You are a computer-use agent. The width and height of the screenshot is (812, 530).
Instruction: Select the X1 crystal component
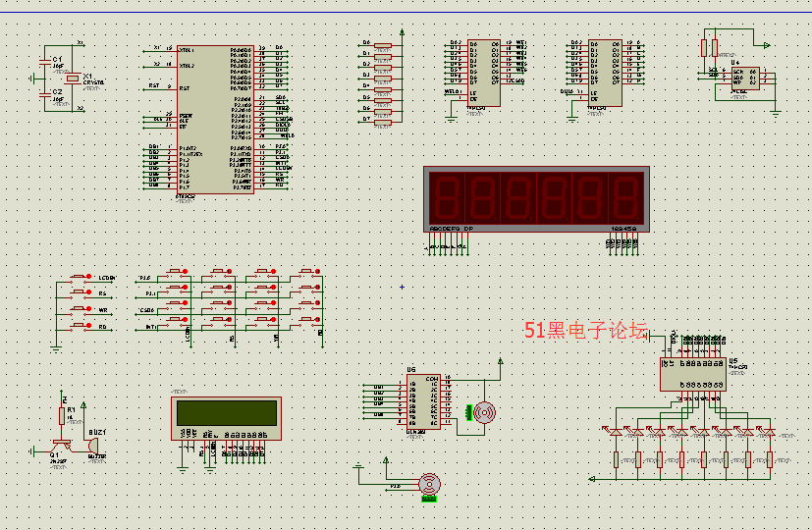[73, 79]
